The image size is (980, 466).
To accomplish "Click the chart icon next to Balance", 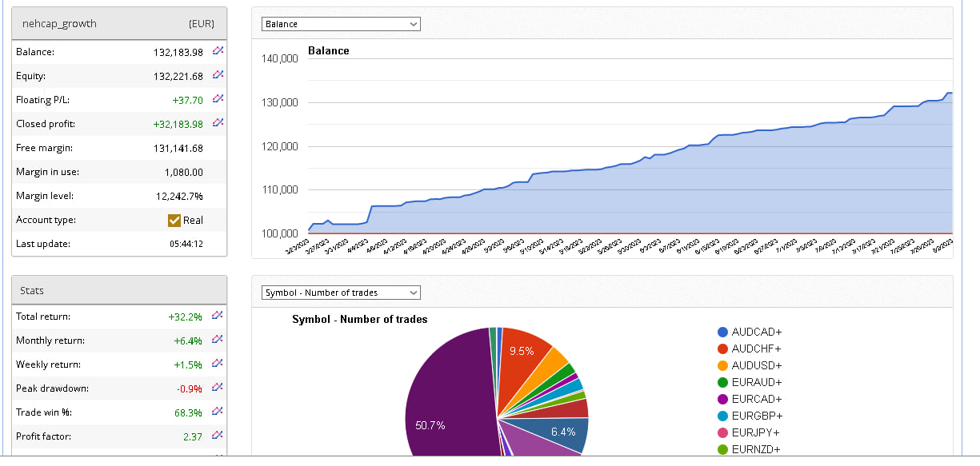I will click(218, 51).
